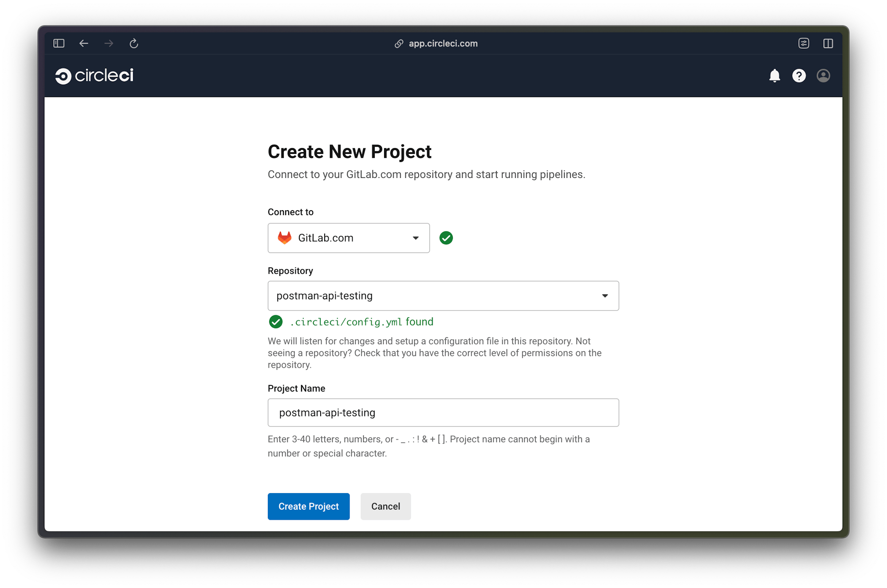This screenshot has width=887, height=588.
Task: Toggle the browser sidebar icon
Action: (58, 43)
